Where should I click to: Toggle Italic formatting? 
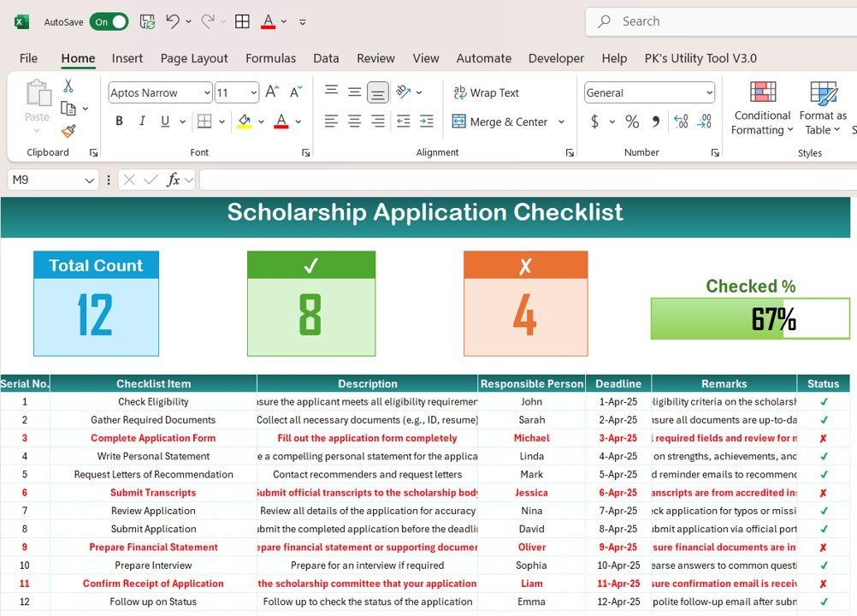[x=142, y=121]
